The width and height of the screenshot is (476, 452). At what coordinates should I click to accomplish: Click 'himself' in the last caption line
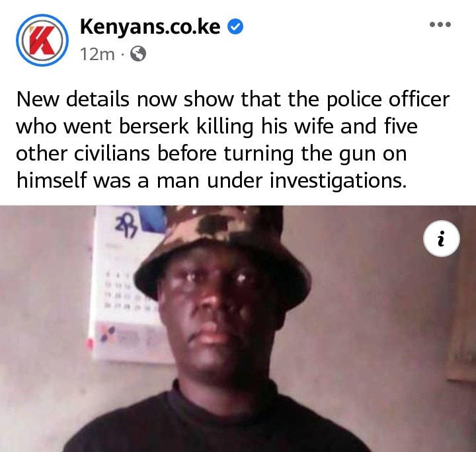52,180
